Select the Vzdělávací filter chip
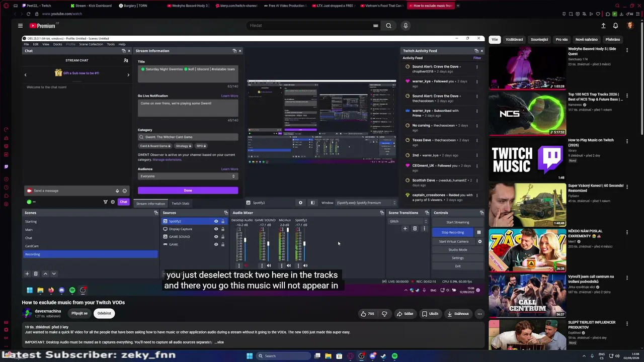The width and height of the screenshot is (644, 362). click(x=514, y=40)
